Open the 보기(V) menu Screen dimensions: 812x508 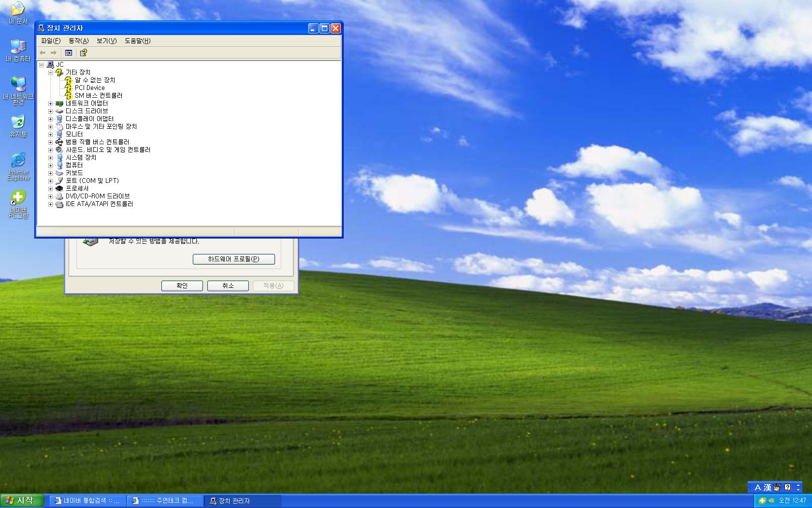(107, 41)
